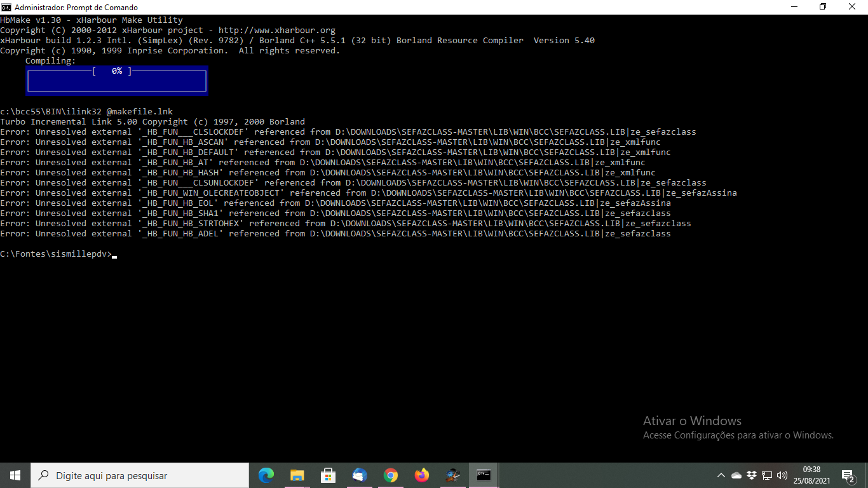
Task: Click the 'Turbo Incremental Link 5.00' line
Action: (153, 122)
